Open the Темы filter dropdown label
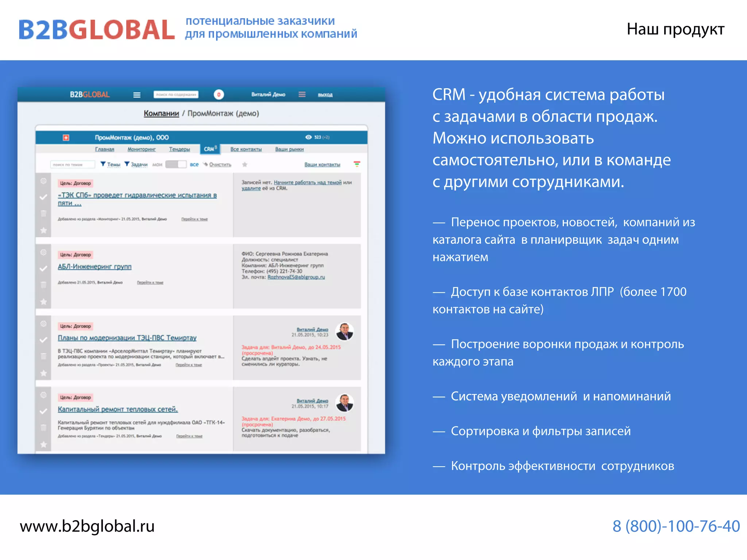 pyautogui.click(x=114, y=165)
